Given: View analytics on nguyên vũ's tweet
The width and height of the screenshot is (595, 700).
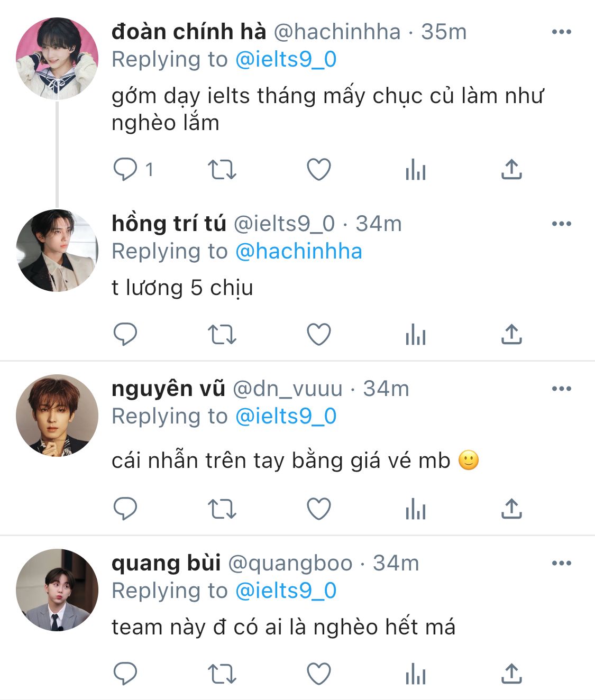Looking at the screenshot, I should click(415, 509).
